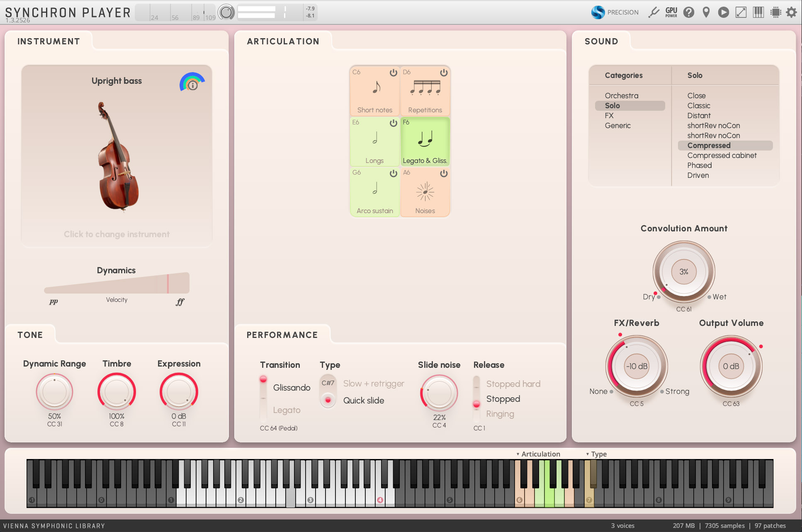The image size is (802, 532).
Task: Select Slow + retrigger type C#7
Action: [x=328, y=383]
